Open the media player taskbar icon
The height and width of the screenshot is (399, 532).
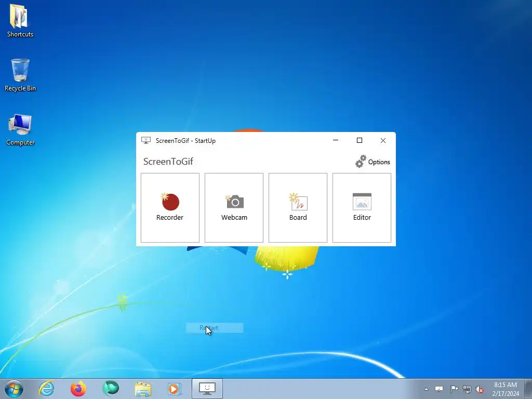tap(175, 389)
